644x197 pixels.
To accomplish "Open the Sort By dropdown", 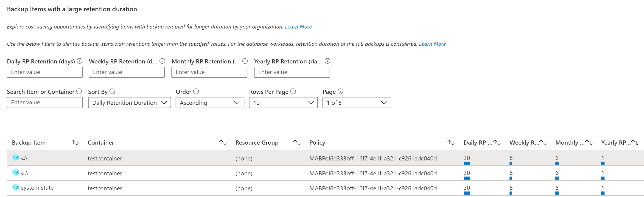I will [129, 103].
